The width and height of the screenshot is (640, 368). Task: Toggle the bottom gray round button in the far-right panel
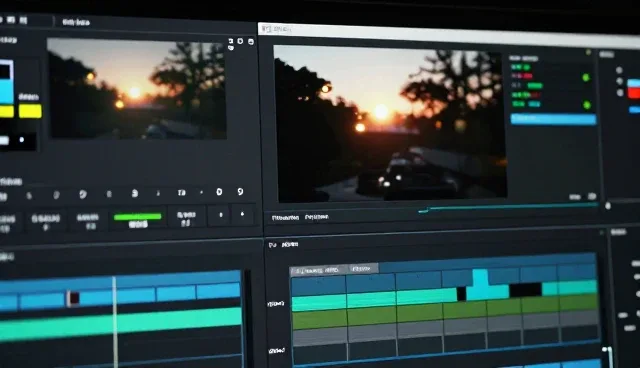point(620,93)
